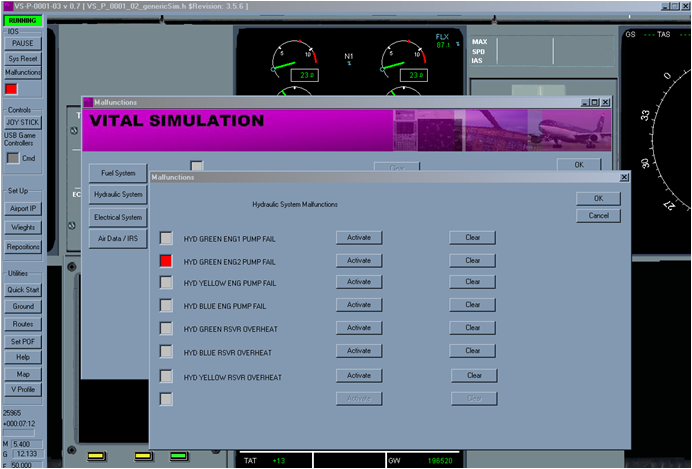Activate HYD GREEN ENG1 PUMP FAIL
This screenshot has width=692, height=469.
tap(359, 237)
